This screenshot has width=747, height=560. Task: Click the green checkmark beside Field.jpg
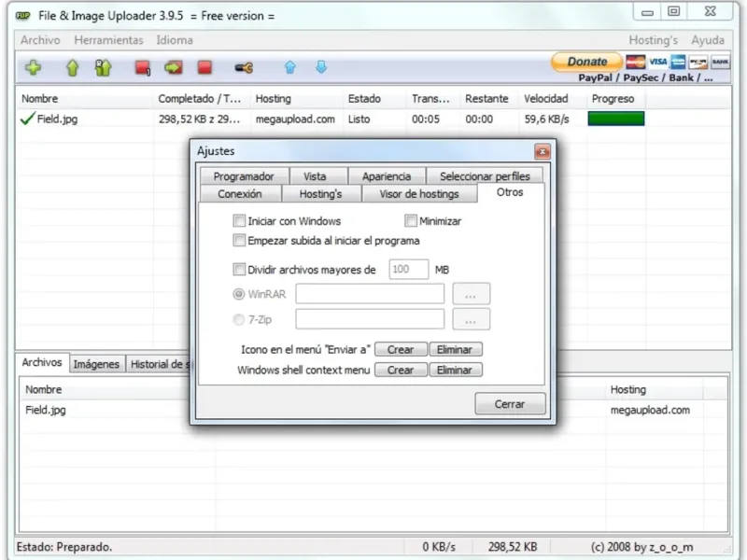pyautogui.click(x=28, y=119)
